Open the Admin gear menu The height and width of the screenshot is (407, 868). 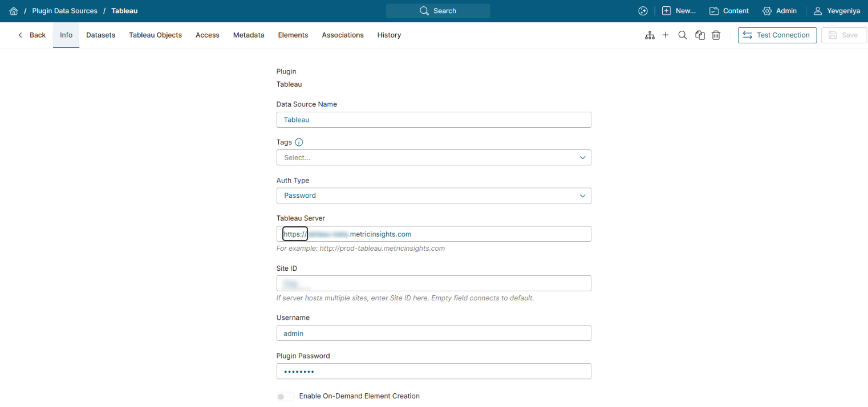780,11
